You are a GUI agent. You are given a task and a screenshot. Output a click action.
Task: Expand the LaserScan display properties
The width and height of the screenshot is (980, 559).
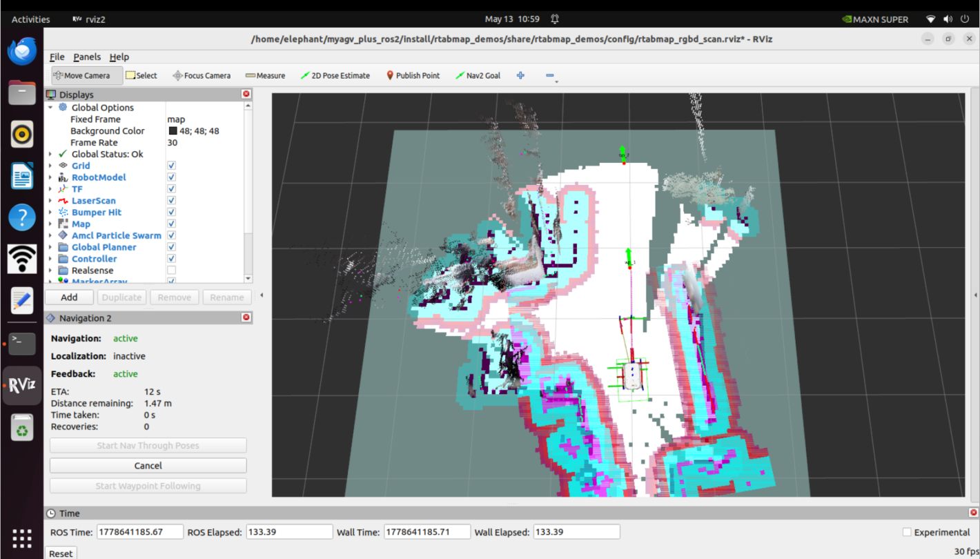click(x=50, y=201)
